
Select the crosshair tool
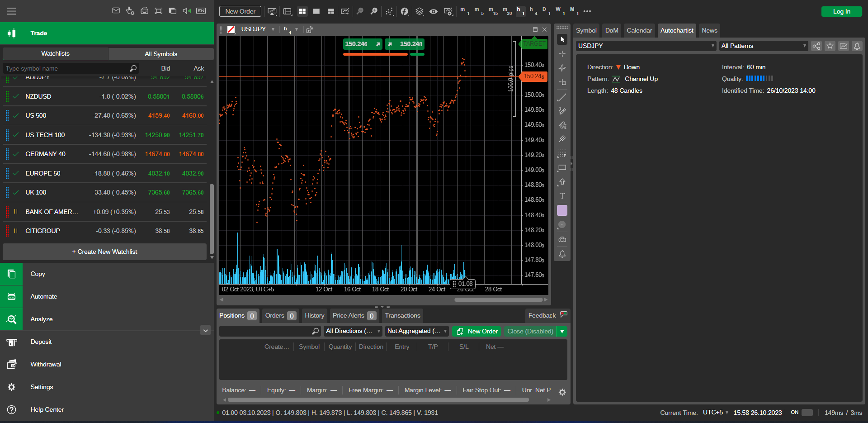point(562,54)
